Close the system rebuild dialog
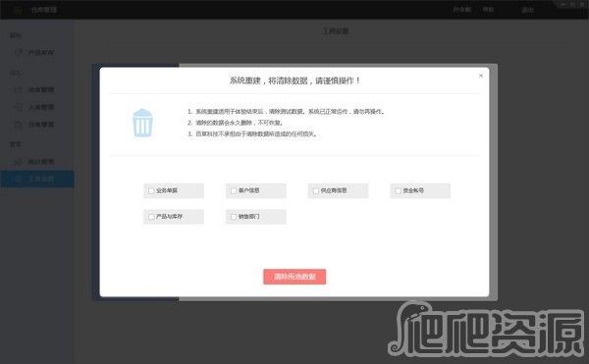 [481, 76]
